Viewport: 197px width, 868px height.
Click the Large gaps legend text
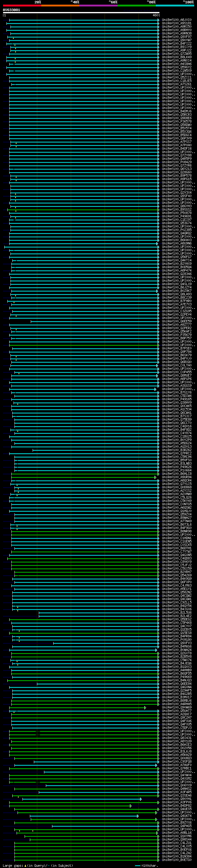(38, 866)
